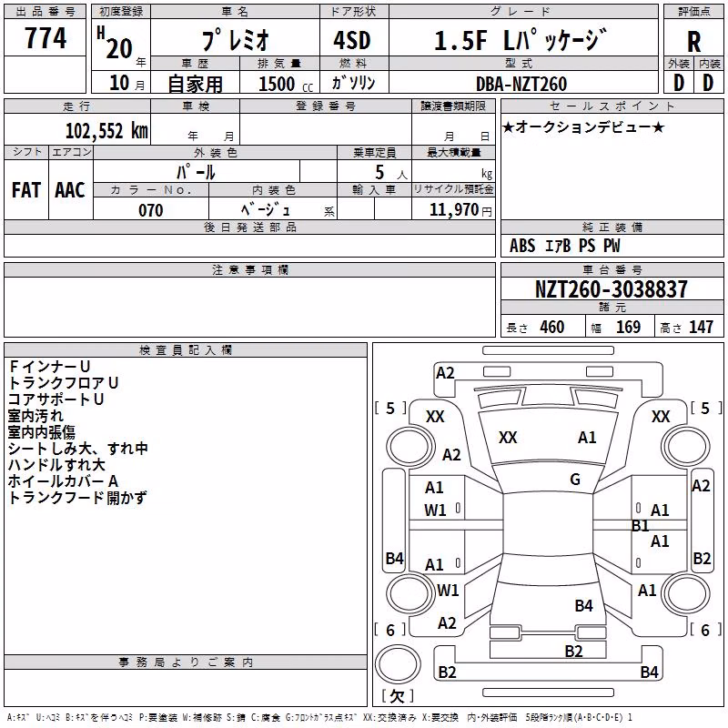Select the note 室内汚れ
The height and width of the screenshot is (728, 728).
(35, 416)
